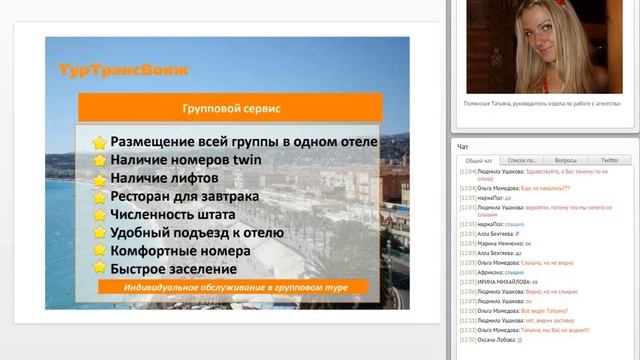Click the 'Численность штата' line
This screenshot has height=360, width=640.
pyautogui.click(x=173, y=215)
